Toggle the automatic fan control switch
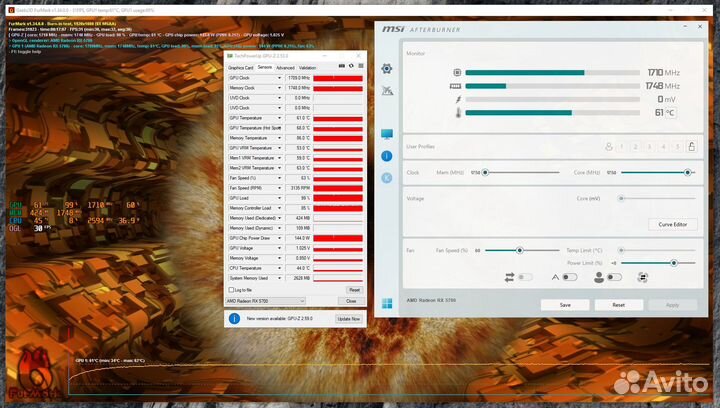The width and height of the screenshot is (720, 408). pyautogui.click(x=569, y=277)
